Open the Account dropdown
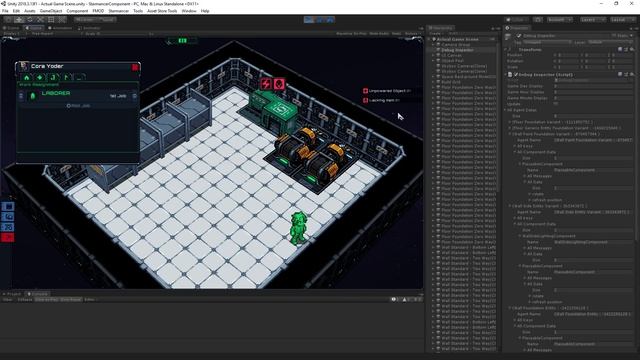The width and height of the screenshot is (640, 360). pyautogui.click(x=560, y=20)
